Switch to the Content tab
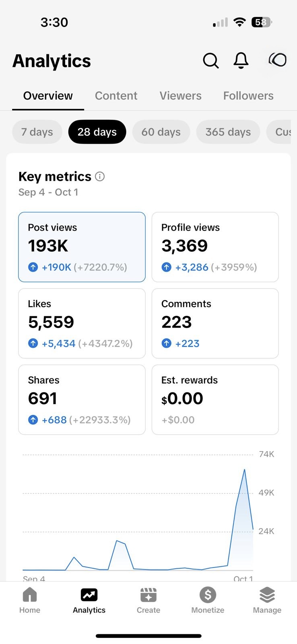The width and height of the screenshot is (297, 644). click(116, 96)
